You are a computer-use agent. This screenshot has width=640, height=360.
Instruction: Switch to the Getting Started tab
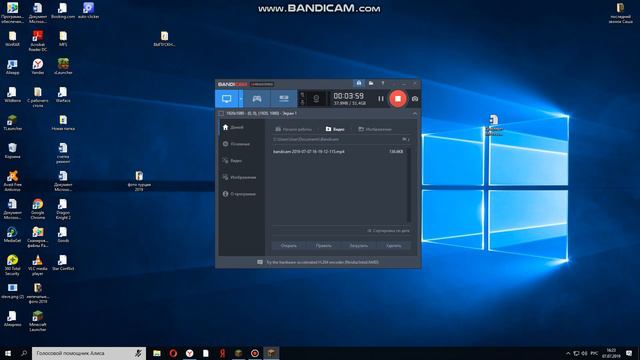pos(293,129)
